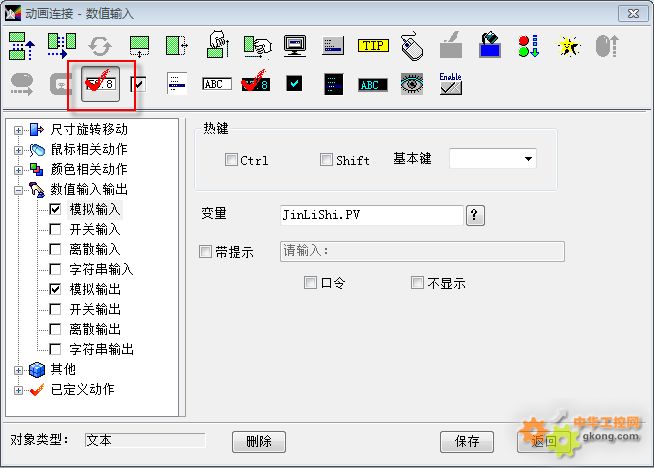This screenshot has width=654, height=468.
Task: Click the white list discrete input icon
Action: [177, 84]
